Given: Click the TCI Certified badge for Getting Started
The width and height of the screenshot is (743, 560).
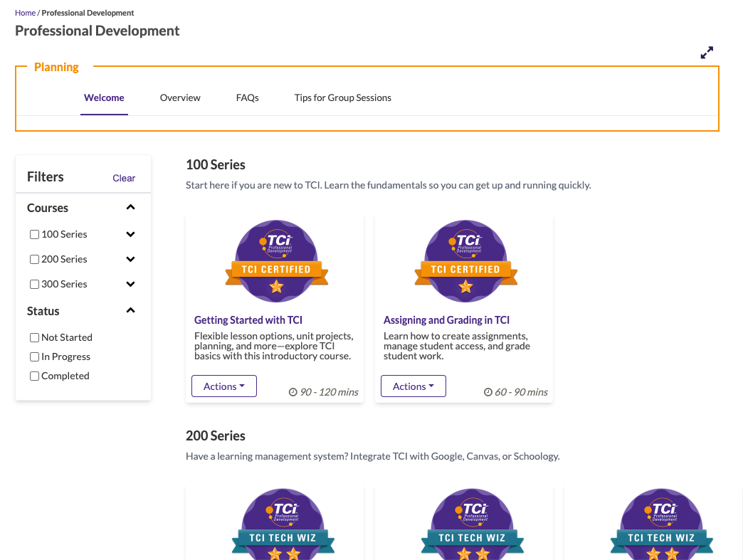Looking at the screenshot, I should [x=276, y=261].
